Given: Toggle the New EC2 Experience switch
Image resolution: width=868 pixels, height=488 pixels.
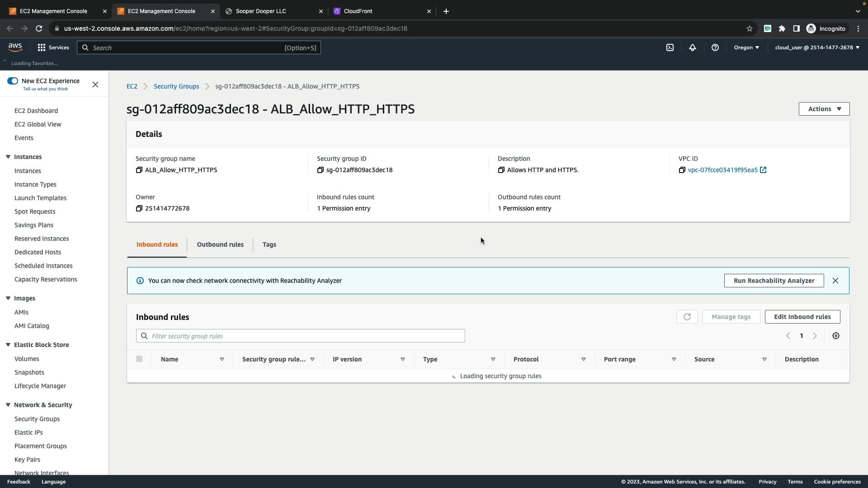Looking at the screenshot, I should (x=13, y=81).
